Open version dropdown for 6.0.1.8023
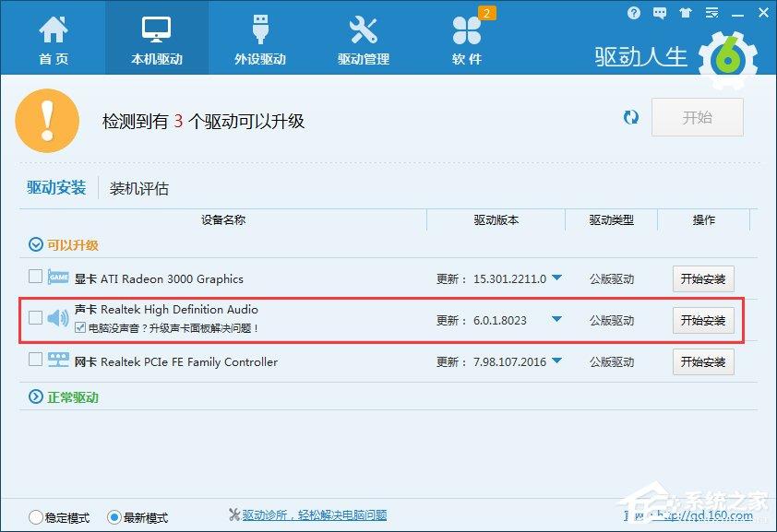This screenshot has width=777, height=532. pyautogui.click(x=556, y=319)
